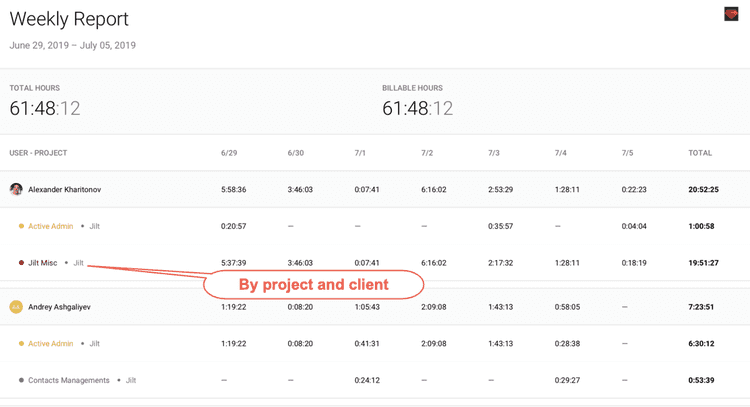Open Contacts Managements project

[70, 380]
